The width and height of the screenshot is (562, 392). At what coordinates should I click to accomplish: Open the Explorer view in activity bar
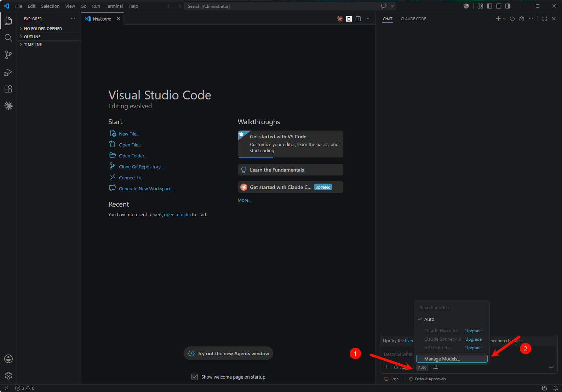[8, 21]
